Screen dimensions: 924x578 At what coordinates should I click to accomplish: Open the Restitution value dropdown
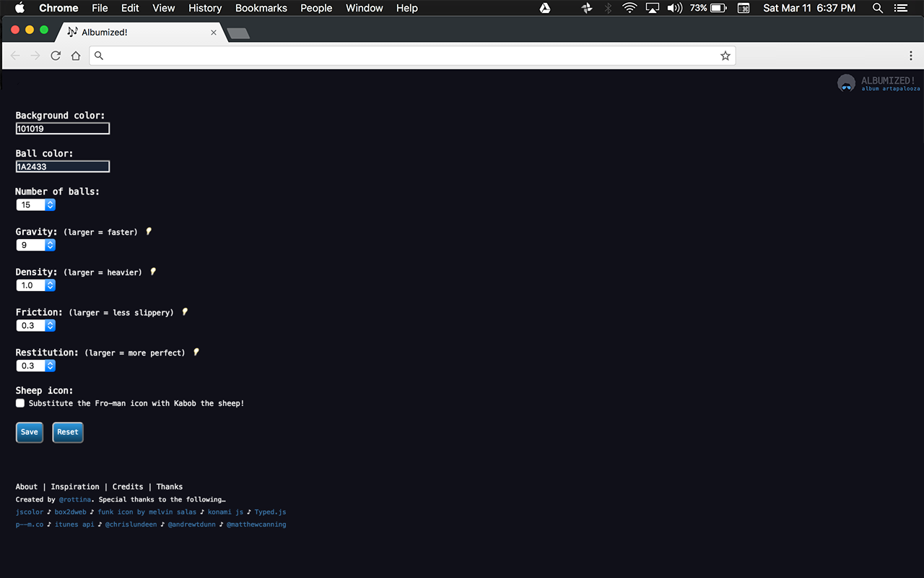36,366
